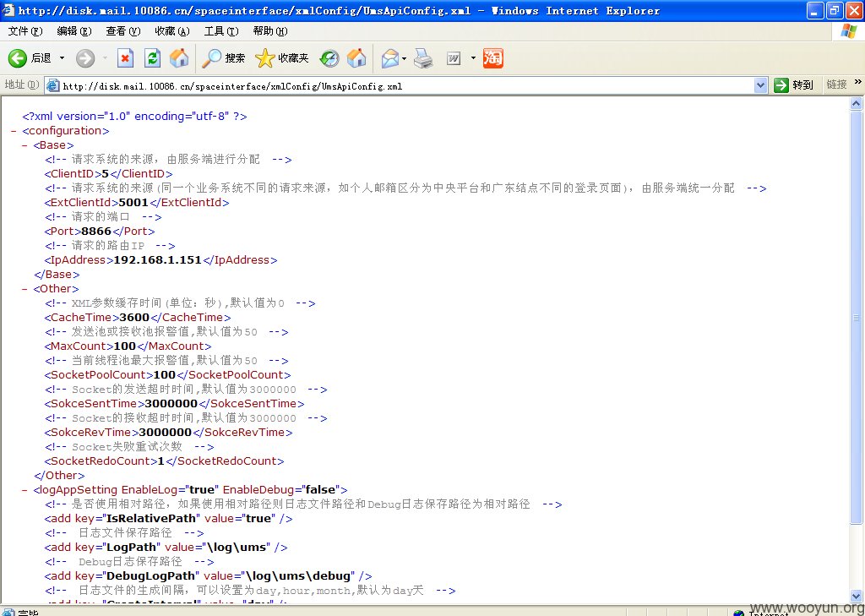This screenshot has height=616, width=865.
Task: Stop loading with the red X icon
Action: click(x=126, y=58)
